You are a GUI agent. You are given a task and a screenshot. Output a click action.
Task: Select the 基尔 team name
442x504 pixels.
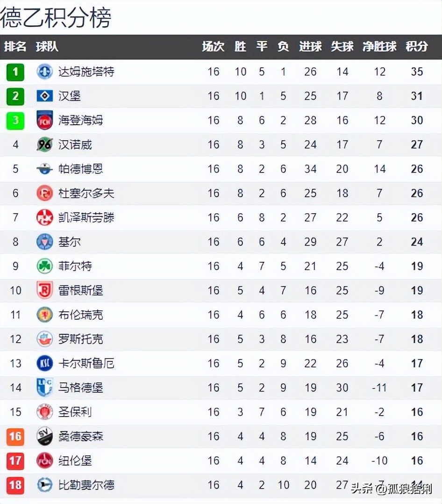tap(70, 242)
